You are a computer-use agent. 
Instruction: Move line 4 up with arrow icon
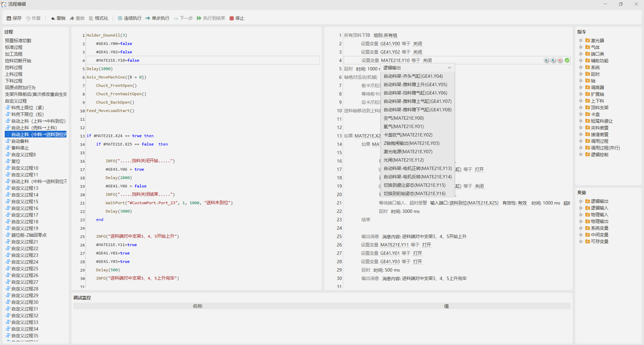546,60
